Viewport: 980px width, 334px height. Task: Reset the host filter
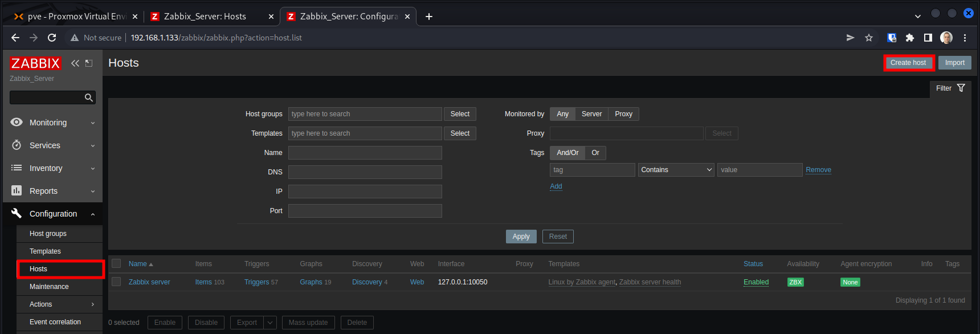[558, 237]
